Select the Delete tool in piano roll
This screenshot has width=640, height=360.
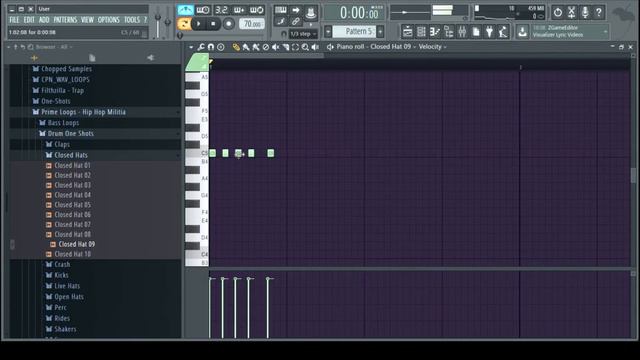pyautogui.click(x=266, y=47)
